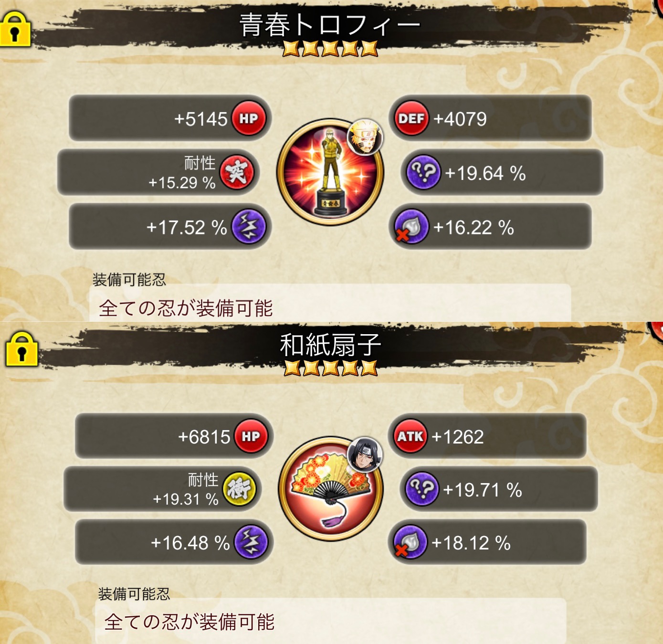Select the Itachi character badge on fan
This screenshot has height=644, width=663.
point(365,454)
